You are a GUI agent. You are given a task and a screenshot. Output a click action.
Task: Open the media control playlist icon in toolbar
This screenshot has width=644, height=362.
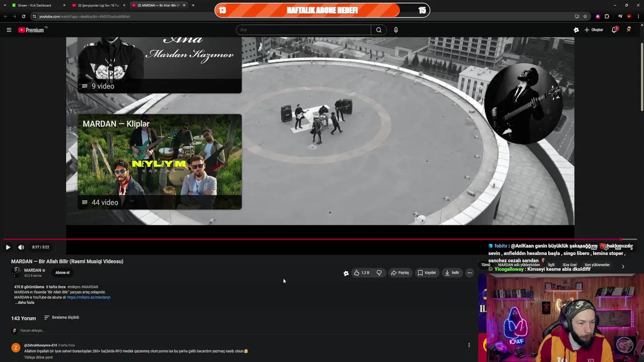tap(620, 16)
